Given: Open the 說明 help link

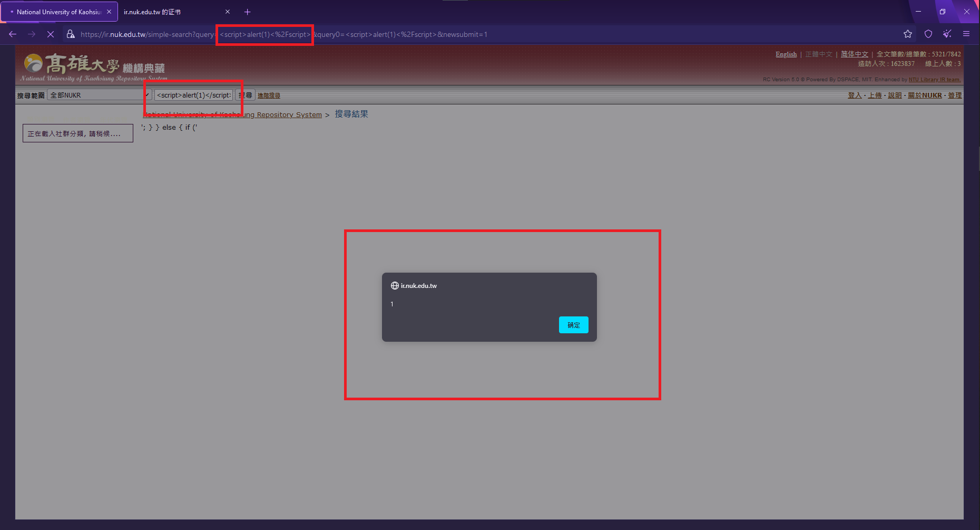Looking at the screenshot, I should (895, 95).
